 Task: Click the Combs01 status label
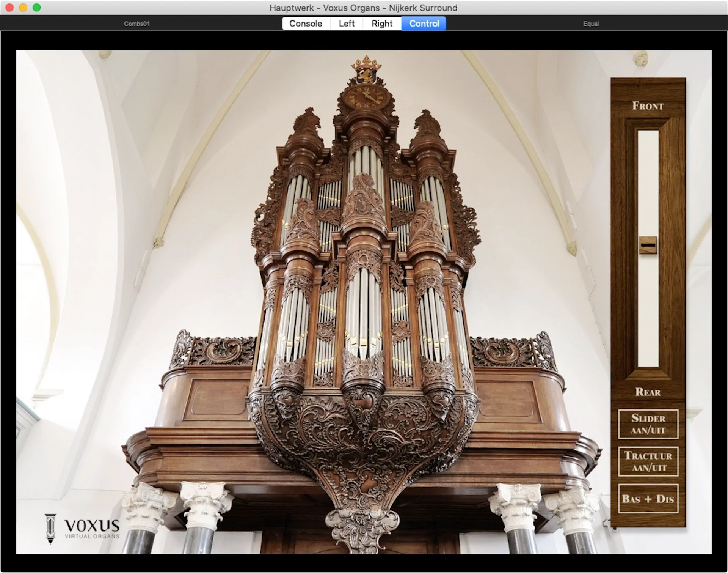pyautogui.click(x=137, y=24)
